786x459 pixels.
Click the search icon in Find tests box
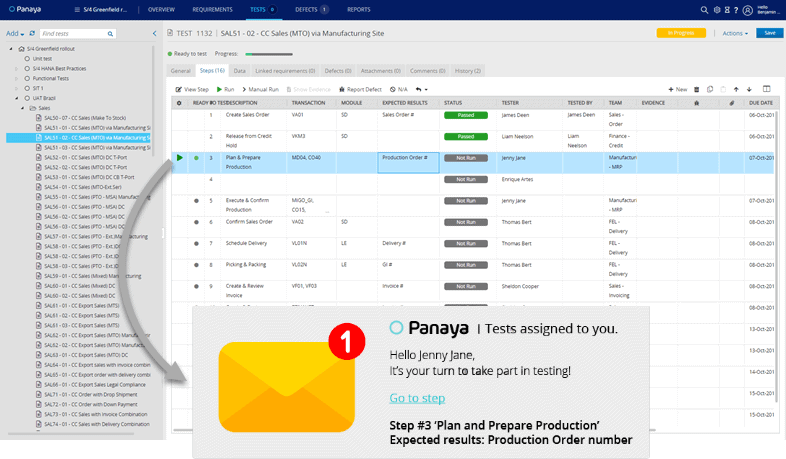(110, 34)
